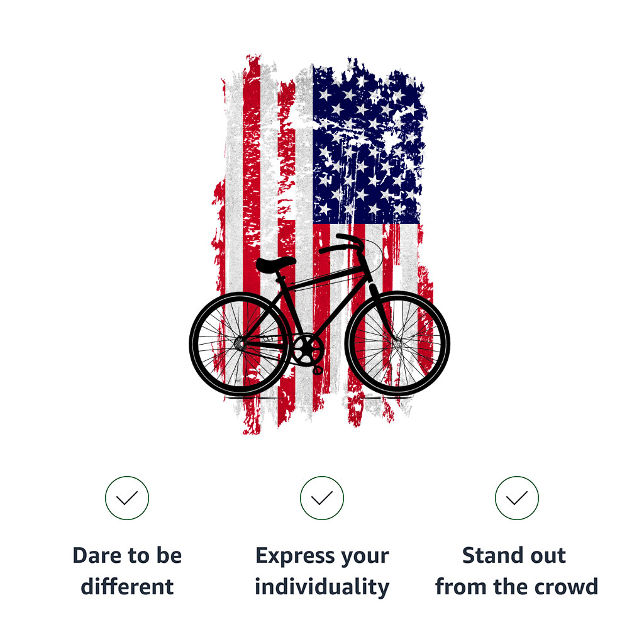Screen dimensions: 644x644
Task: Click the bicycle's chainring and pedal crank
Action: pyautogui.click(x=307, y=352)
